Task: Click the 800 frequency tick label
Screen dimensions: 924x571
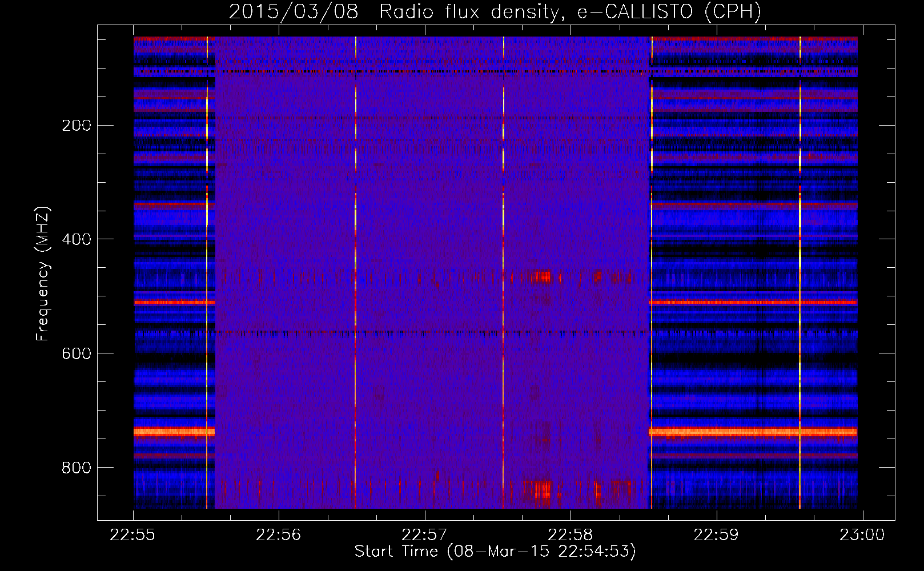Action: pos(77,468)
